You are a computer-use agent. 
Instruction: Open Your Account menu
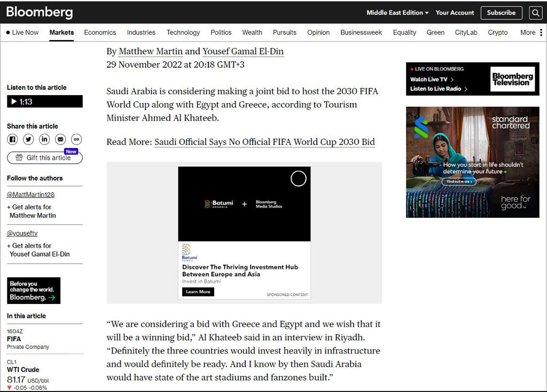pyautogui.click(x=455, y=13)
